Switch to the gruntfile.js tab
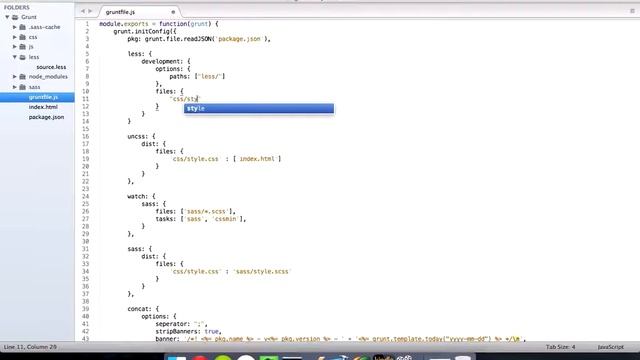The image size is (640, 360). pyautogui.click(x=120, y=12)
